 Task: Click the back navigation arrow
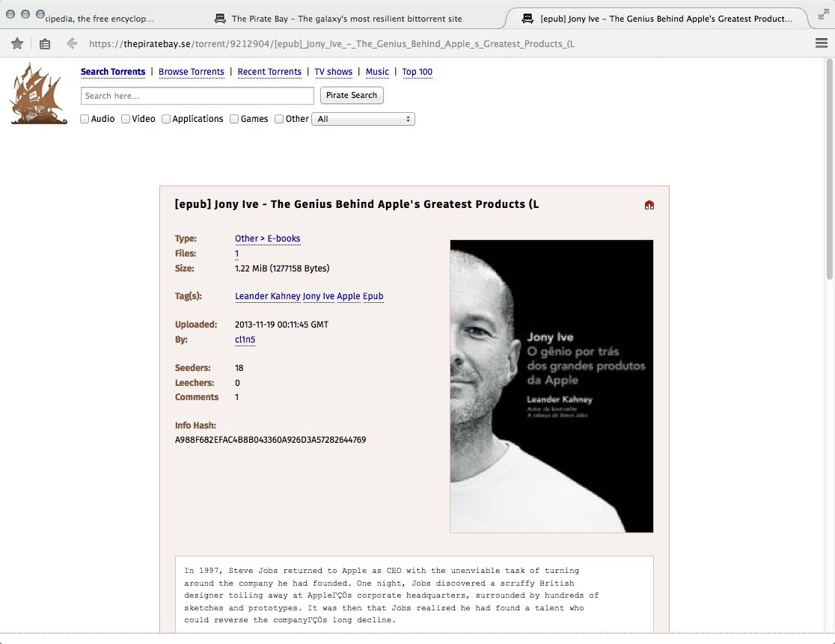click(72, 43)
